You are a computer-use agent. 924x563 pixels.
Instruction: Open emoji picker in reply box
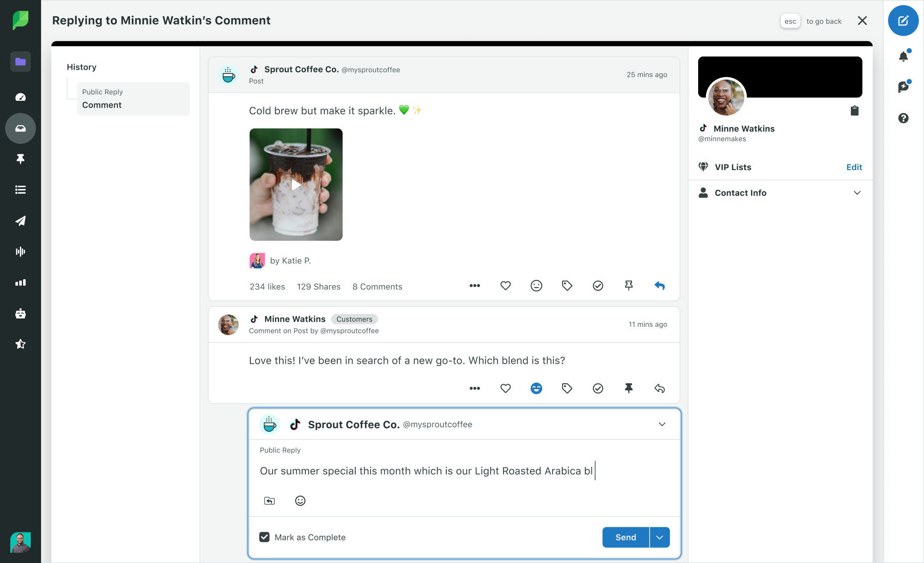(300, 501)
